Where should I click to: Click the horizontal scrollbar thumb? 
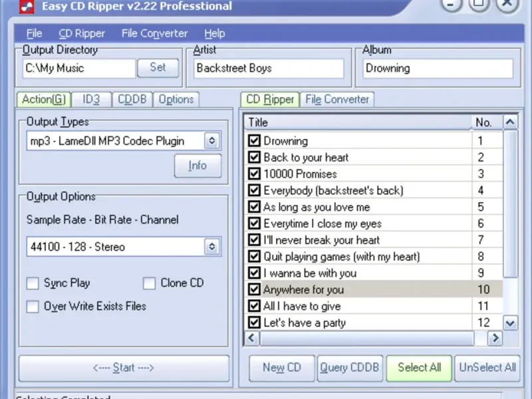pyautogui.click(x=367, y=338)
